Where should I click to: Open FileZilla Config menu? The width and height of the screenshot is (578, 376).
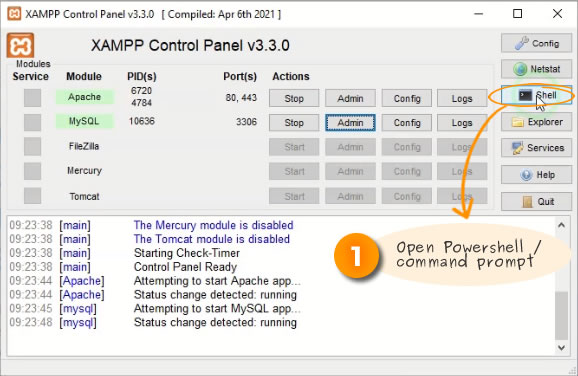[x=407, y=147]
